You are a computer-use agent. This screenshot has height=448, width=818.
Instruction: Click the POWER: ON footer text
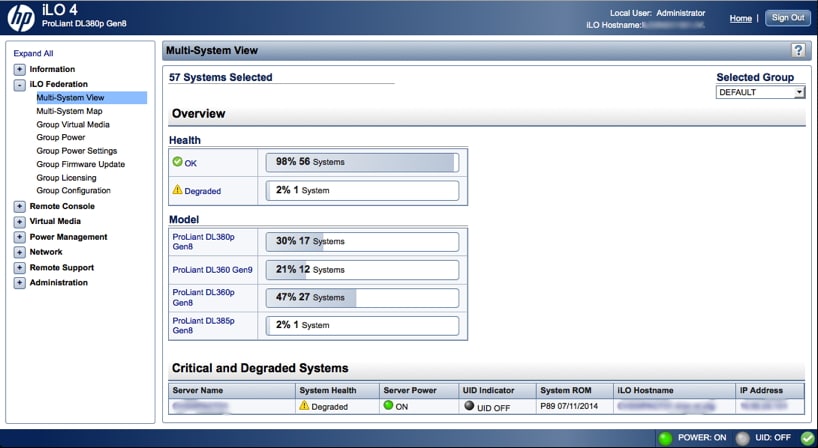click(702, 438)
